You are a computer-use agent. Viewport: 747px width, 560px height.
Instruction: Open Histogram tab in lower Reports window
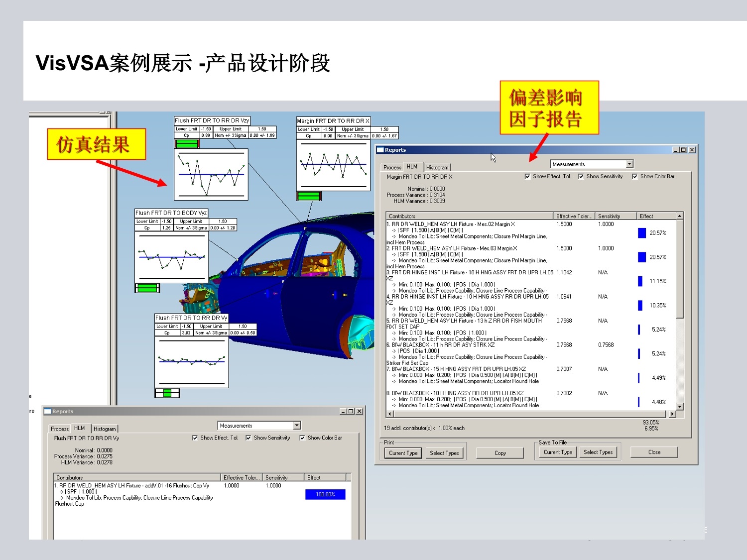(x=105, y=429)
